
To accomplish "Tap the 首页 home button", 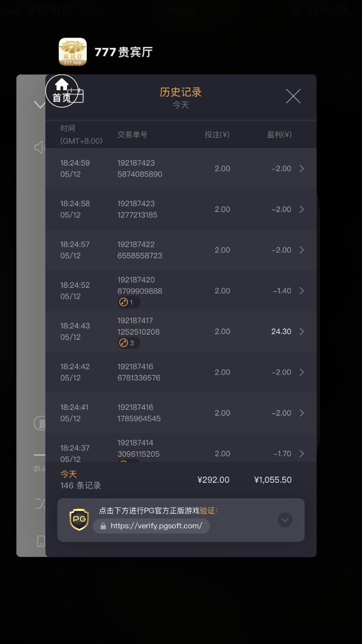I will tap(62, 91).
